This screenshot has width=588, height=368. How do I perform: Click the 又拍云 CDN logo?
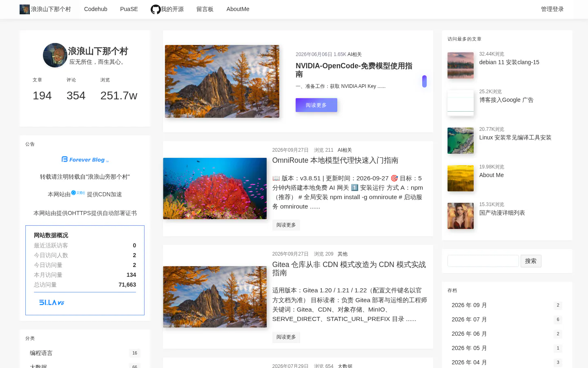[78, 193]
